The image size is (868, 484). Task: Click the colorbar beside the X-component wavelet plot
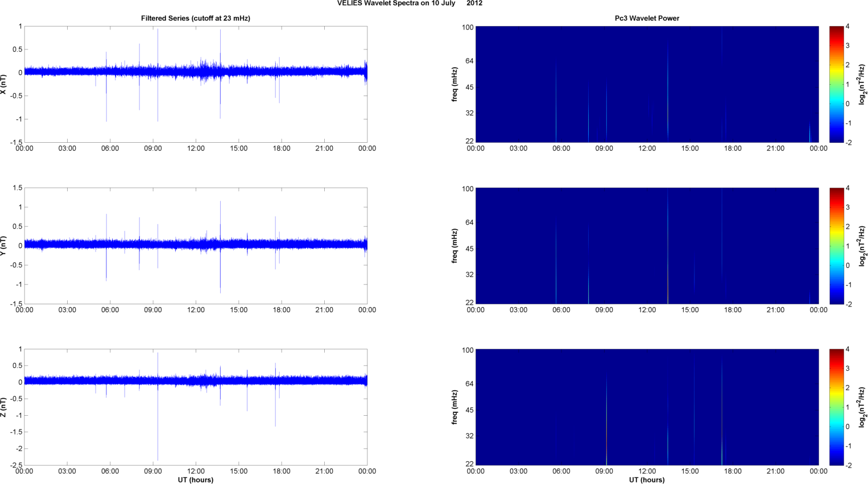[836, 84]
